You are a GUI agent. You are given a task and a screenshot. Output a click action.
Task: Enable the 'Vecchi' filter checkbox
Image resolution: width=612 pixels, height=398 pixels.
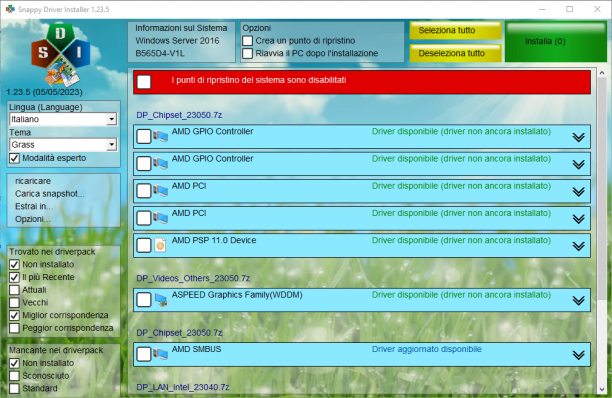click(x=14, y=303)
